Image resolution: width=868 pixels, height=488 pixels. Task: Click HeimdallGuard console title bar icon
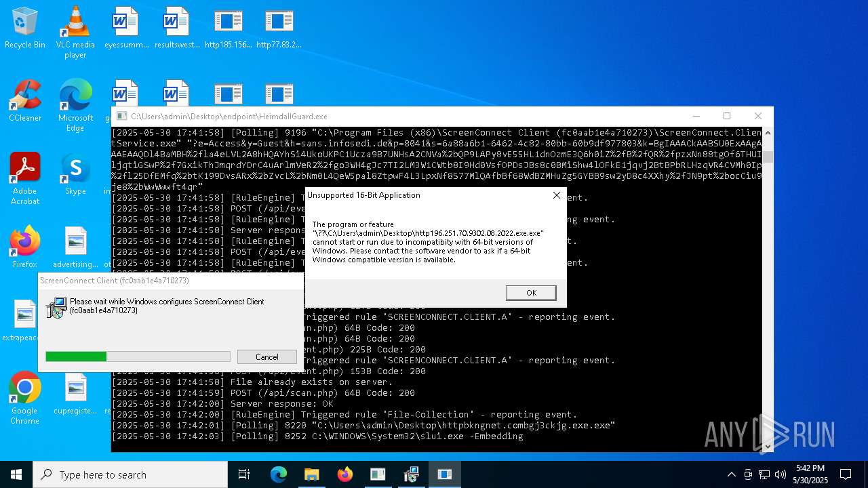tap(121, 117)
